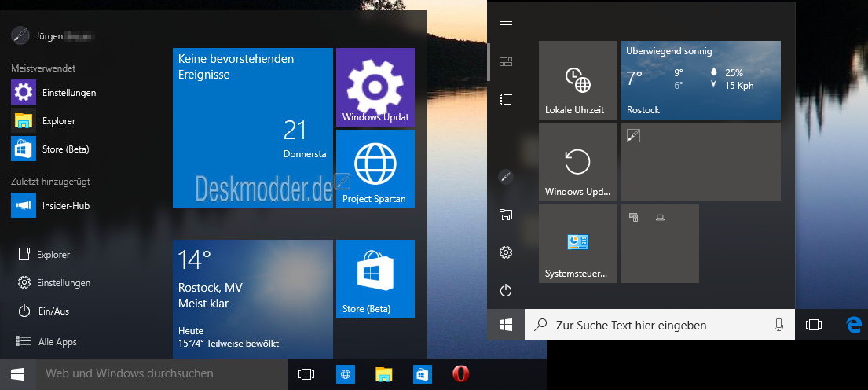Open weather tile showing 14° Rostock, MV
This screenshot has height=390, width=868.
(x=252, y=299)
